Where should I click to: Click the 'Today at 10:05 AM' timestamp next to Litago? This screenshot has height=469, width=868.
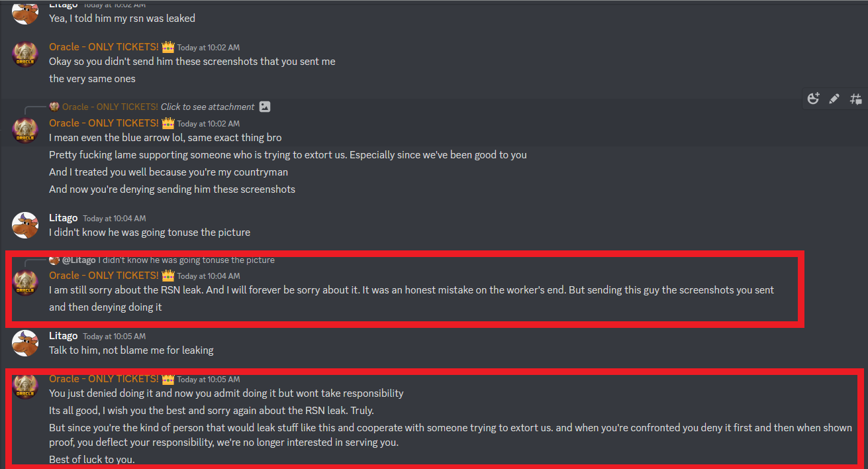[115, 337]
